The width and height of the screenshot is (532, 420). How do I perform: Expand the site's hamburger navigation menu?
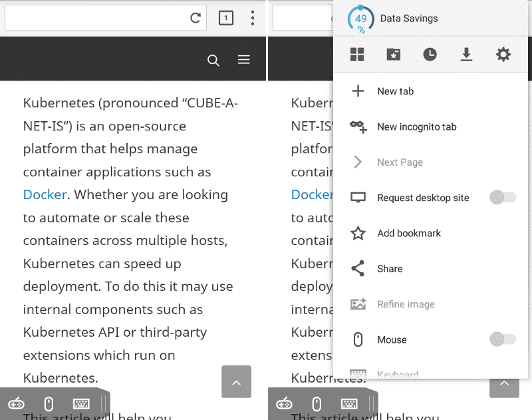tap(244, 61)
